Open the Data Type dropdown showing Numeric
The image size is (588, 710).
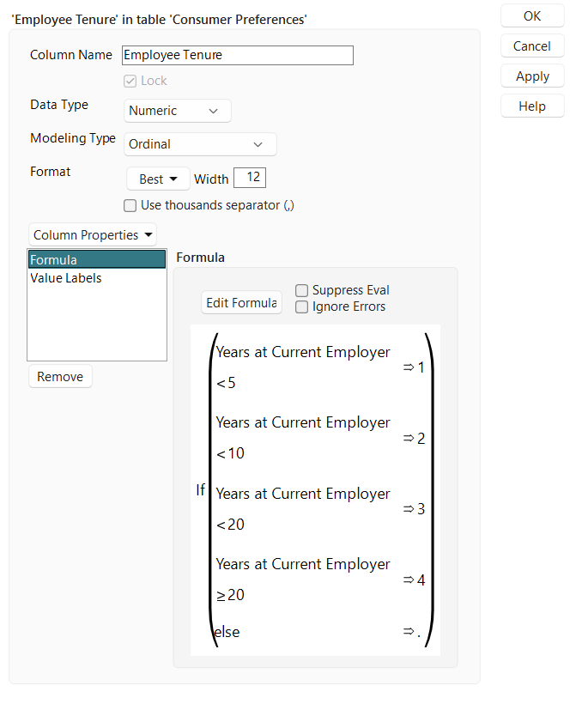point(177,110)
